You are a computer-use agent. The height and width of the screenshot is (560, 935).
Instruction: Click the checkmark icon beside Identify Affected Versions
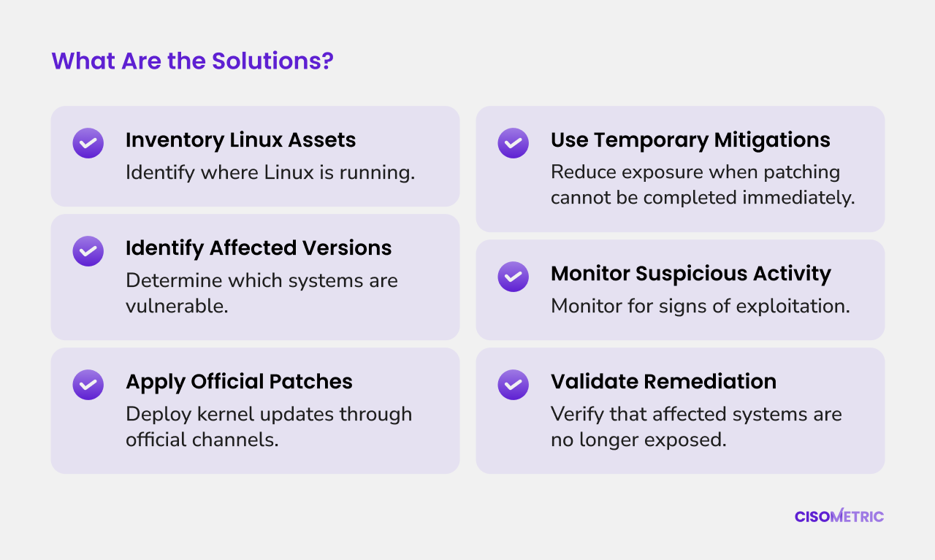pyautogui.click(x=88, y=251)
